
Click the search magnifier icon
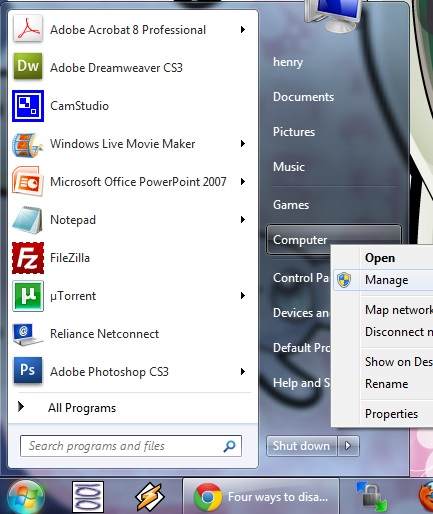tap(229, 446)
